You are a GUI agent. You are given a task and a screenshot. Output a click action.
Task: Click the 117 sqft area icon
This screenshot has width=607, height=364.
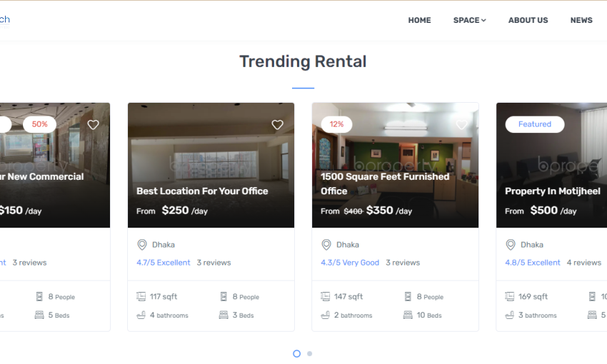[x=141, y=296]
